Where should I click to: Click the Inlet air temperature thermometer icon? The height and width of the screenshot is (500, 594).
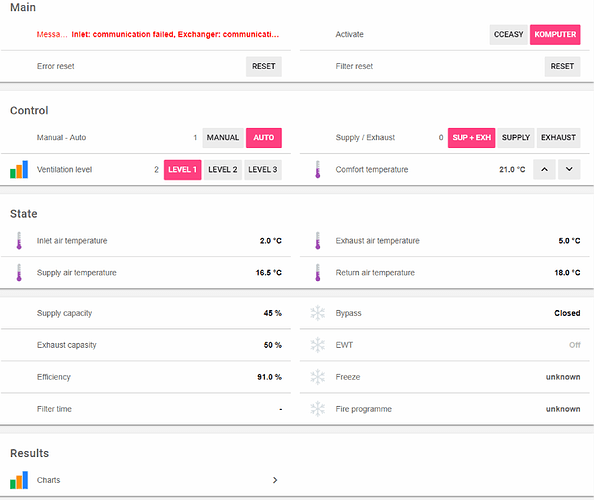(x=19, y=241)
